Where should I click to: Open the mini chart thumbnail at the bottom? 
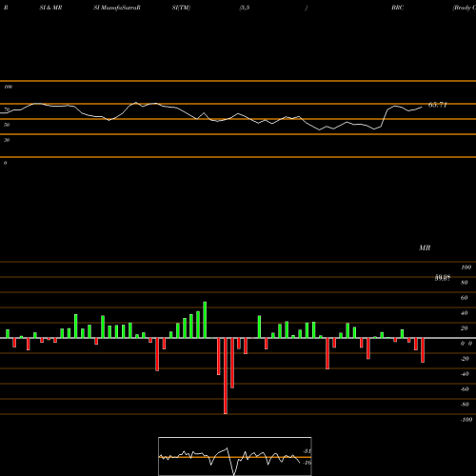pyautogui.click(x=235, y=456)
